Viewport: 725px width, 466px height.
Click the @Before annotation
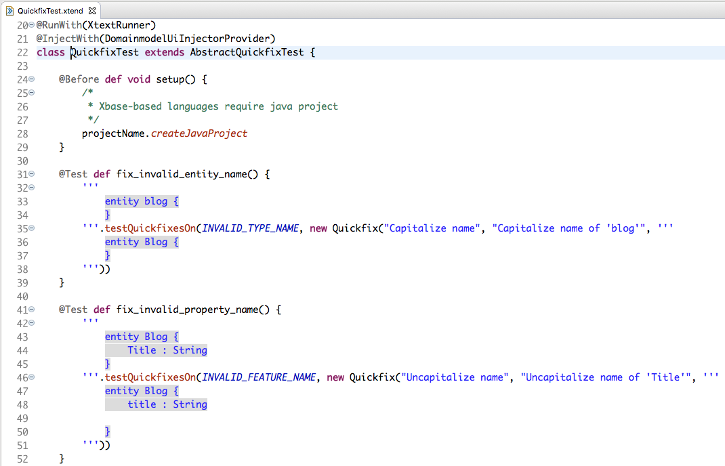coord(79,79)
